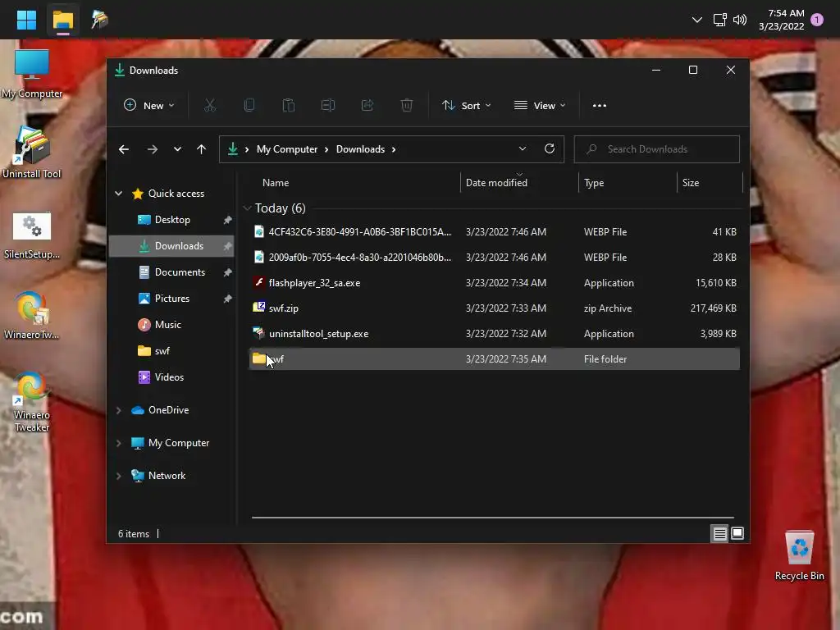This screenshot has height=630, width=840.
Task: Open the taskbar clock and date
Action: tap(781, 20)
